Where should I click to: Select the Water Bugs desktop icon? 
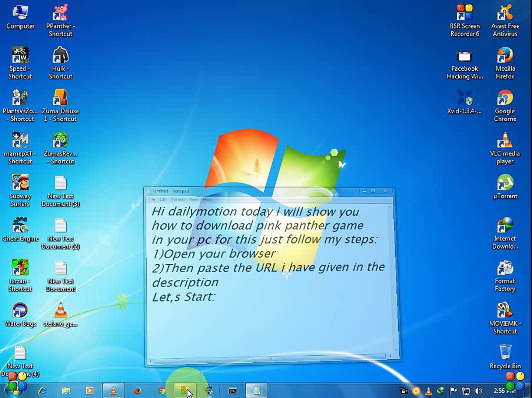coord(20,315)
